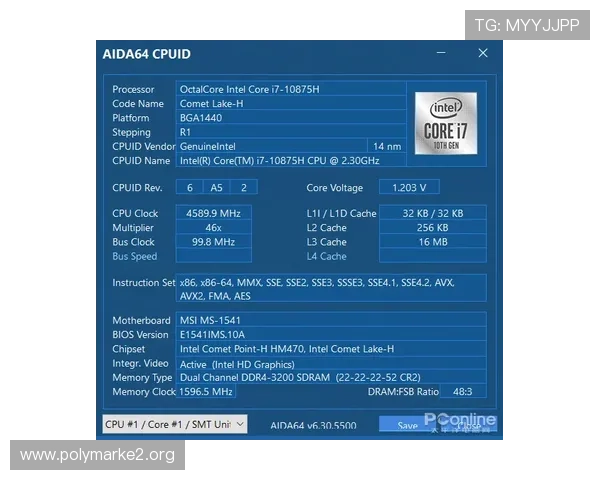Click the L3 Cache value 16 MB
Viewport: 600px width, 480px height.
[x=433, y=242]
